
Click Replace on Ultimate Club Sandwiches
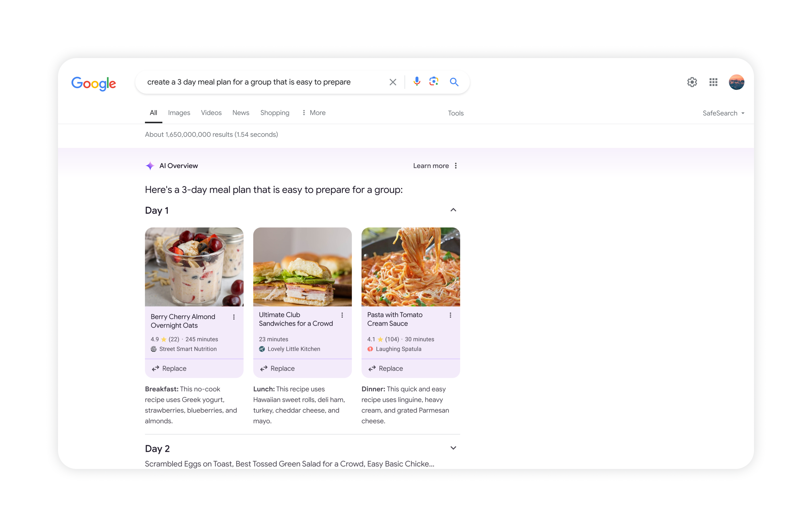(282, 368)
